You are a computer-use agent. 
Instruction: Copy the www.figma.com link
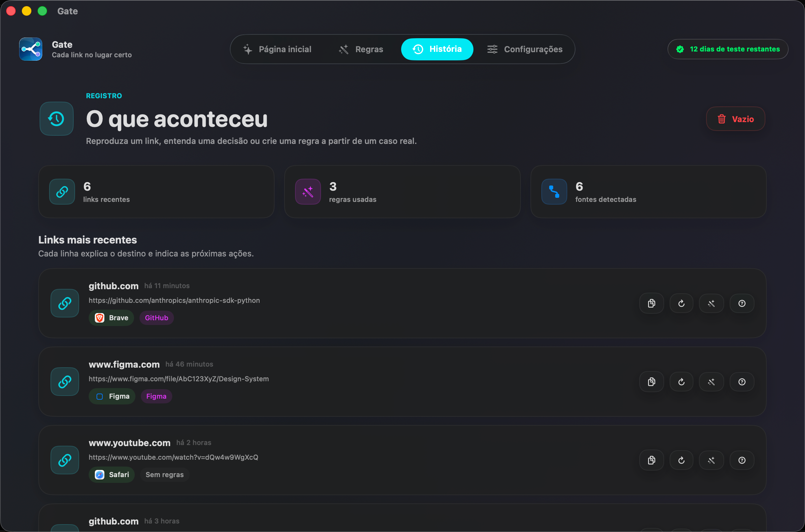652,382
